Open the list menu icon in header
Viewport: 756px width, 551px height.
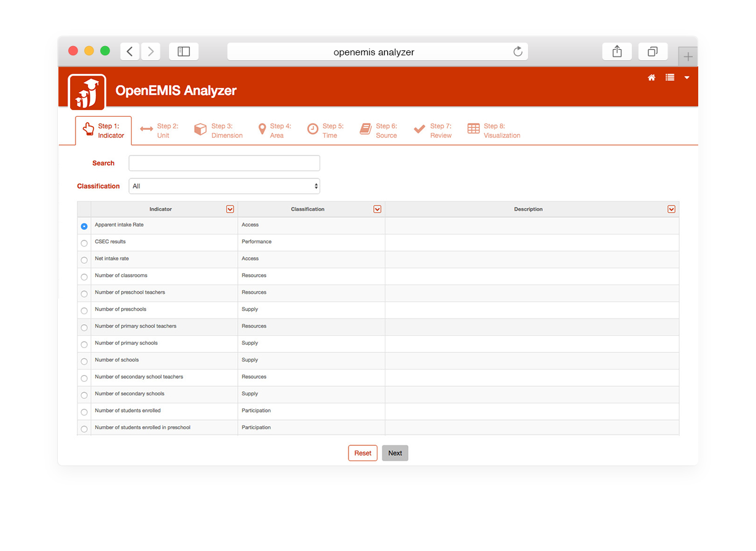670,77
